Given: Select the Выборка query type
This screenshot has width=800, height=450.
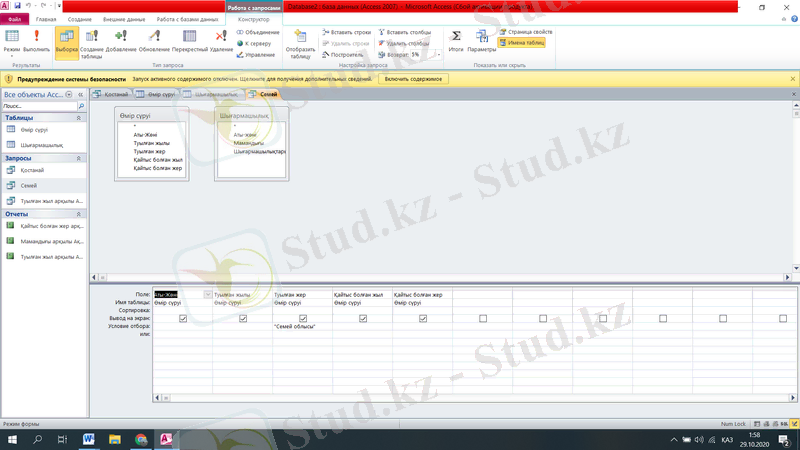Looking at the screenshot, I should click(x=66, y=43).
